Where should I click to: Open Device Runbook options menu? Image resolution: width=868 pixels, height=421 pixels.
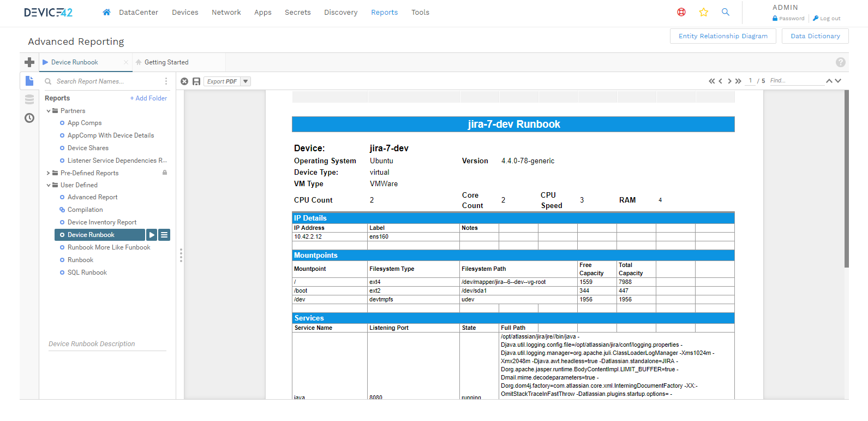click(164, 235)
